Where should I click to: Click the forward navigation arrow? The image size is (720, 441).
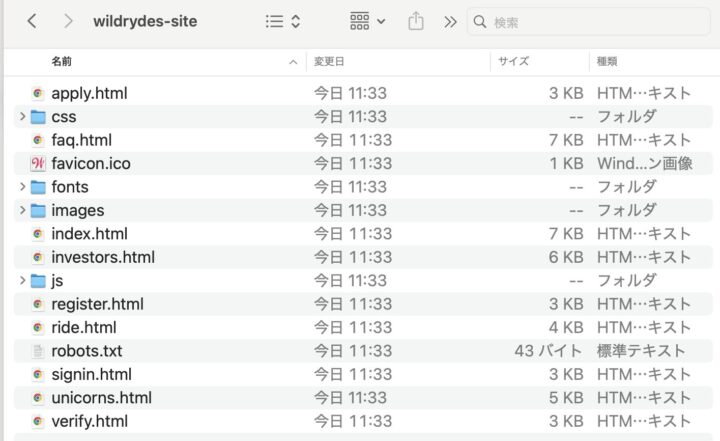pos(67,21)
